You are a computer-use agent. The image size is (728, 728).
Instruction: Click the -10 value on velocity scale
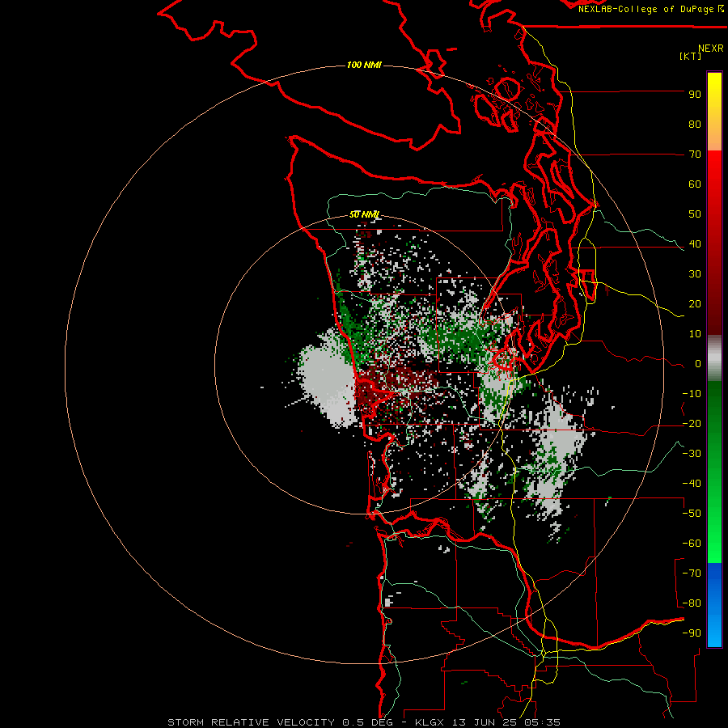(x=692, y=394)
